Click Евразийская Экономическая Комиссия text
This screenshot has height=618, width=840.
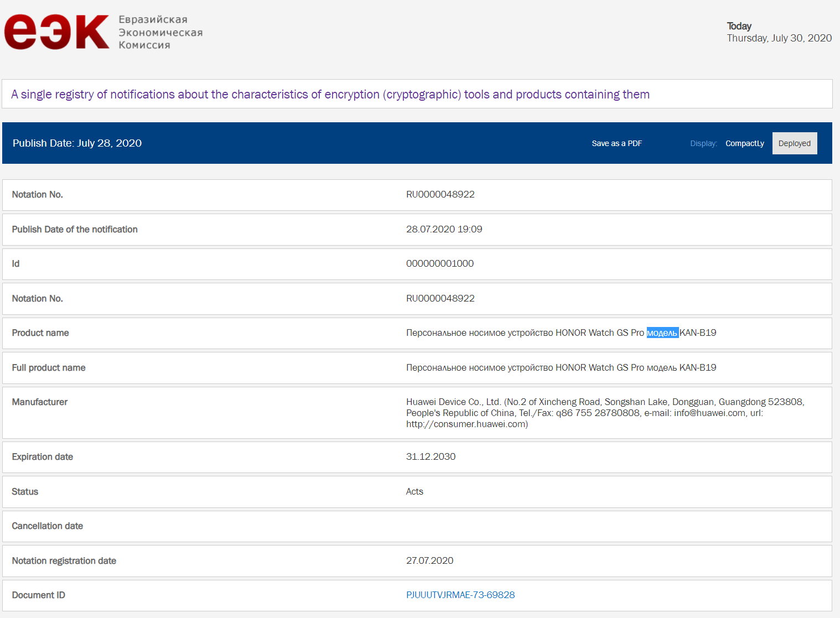[160, 32]
